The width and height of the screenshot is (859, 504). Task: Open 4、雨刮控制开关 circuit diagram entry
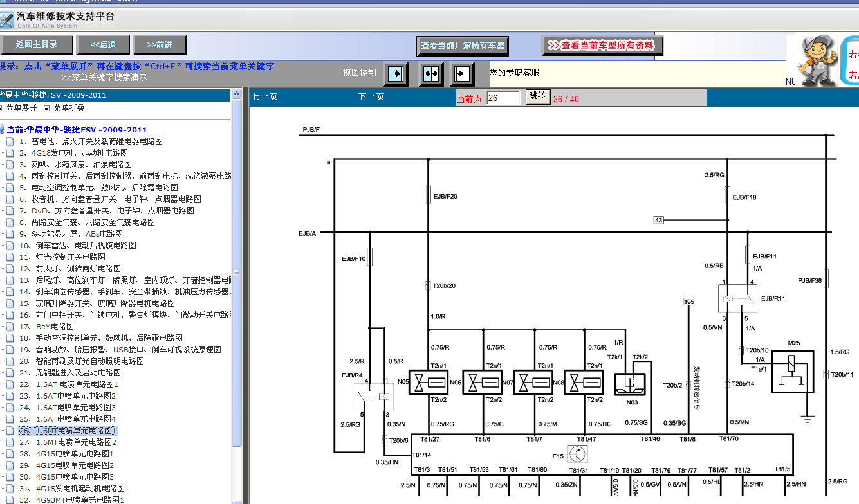pyautogui.click(x=125, y=176)
